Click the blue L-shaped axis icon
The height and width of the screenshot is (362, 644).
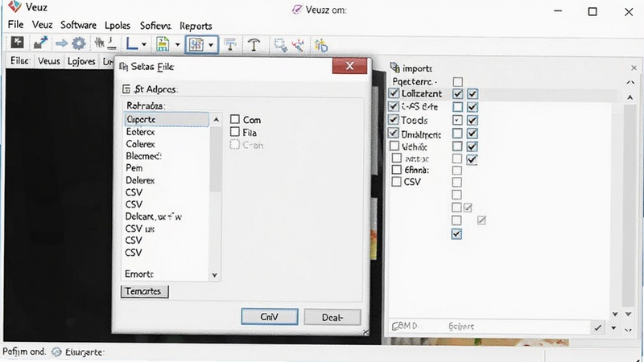(x=132, y=43)
